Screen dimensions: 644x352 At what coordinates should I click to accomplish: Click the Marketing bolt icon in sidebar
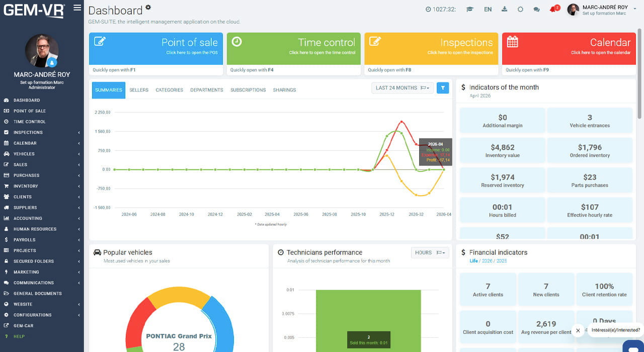pyautogui.click(x=6, y=272)
